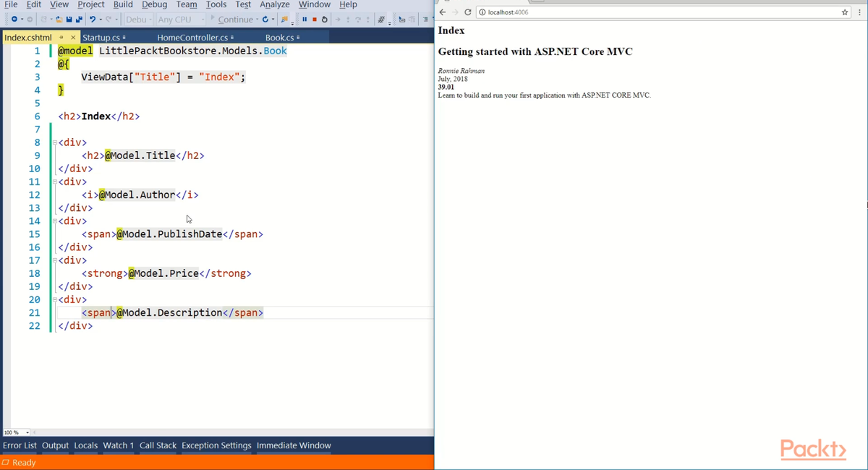Viewport: 868px width, 470px height.
Task: Open the Help menu
Action: coord(349,4)
